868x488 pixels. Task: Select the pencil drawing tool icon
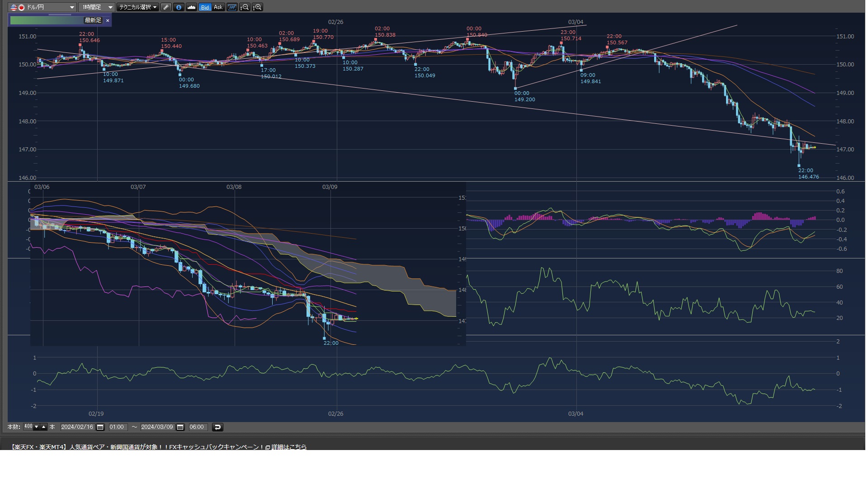click(x=166, y=7)
